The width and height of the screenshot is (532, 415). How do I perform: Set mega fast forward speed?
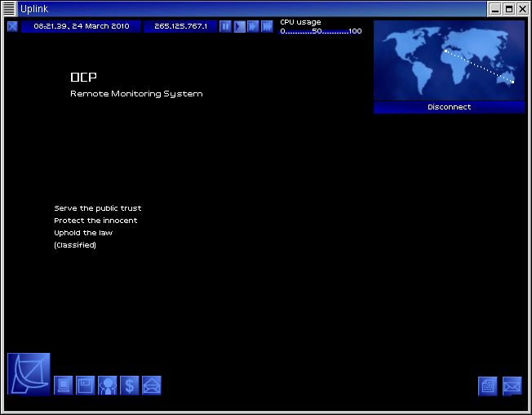pyautogui.click(x=267, y=26)
